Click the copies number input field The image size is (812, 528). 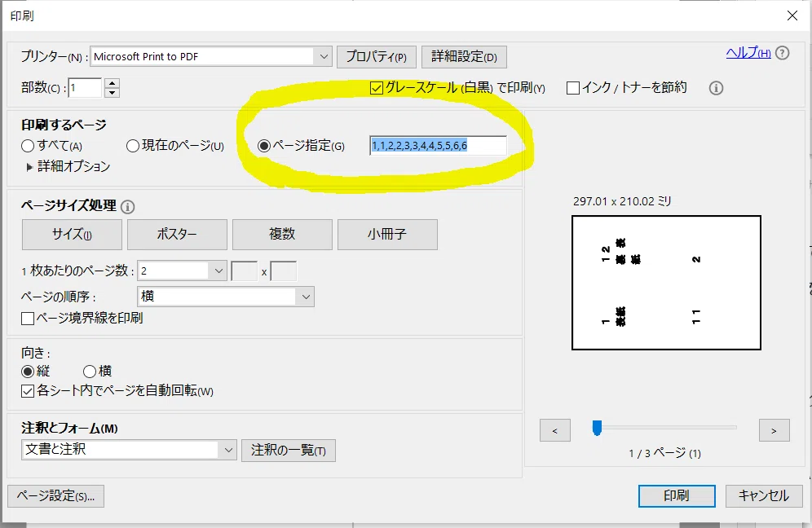[85, 88]
